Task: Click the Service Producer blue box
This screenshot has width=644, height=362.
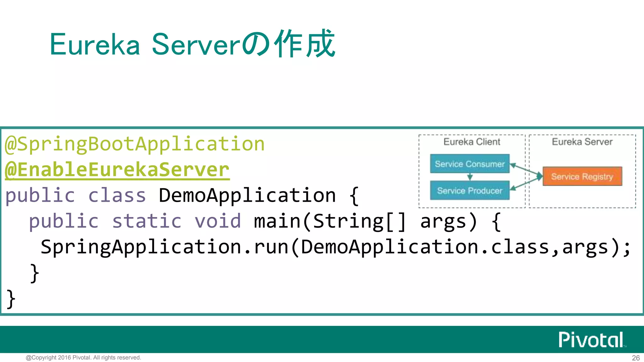Action: coord(469,190)
